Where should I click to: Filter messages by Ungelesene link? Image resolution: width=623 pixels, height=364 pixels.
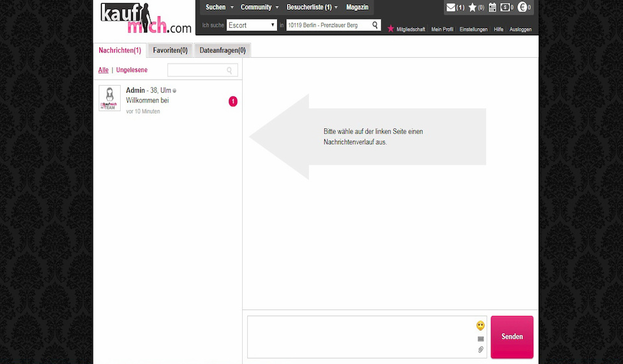point(132,70)
